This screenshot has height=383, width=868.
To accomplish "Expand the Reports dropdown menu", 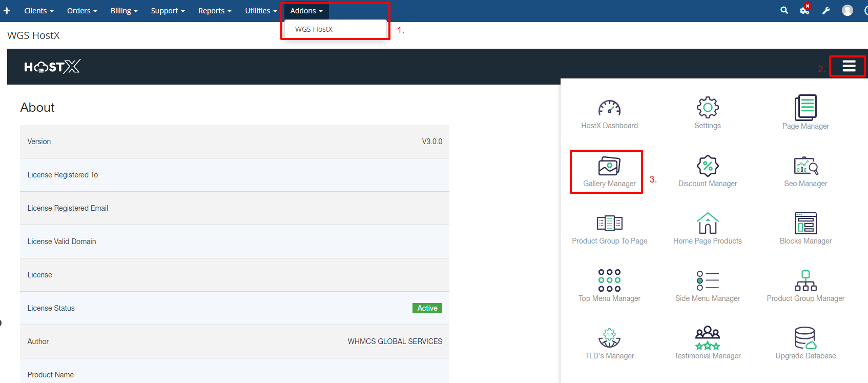I will 214,11.
